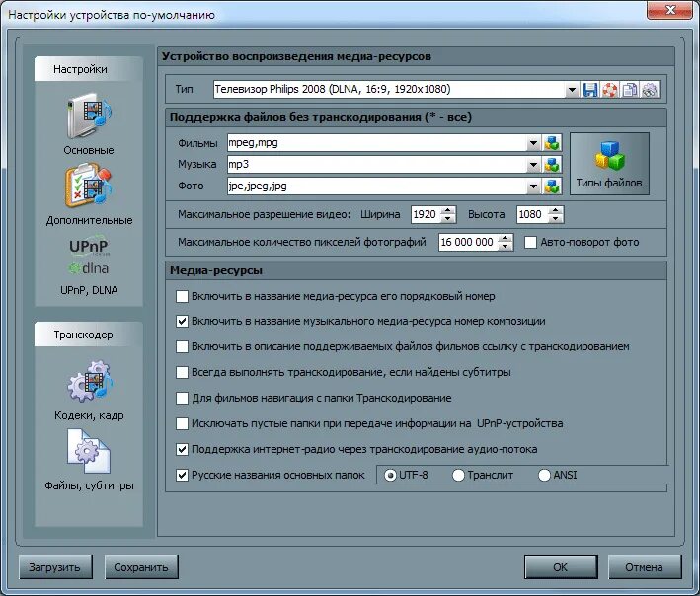Open the Фильмы formats dropdown arrow
The height and width of the screenshot is (596, 700).
[533, 143]
